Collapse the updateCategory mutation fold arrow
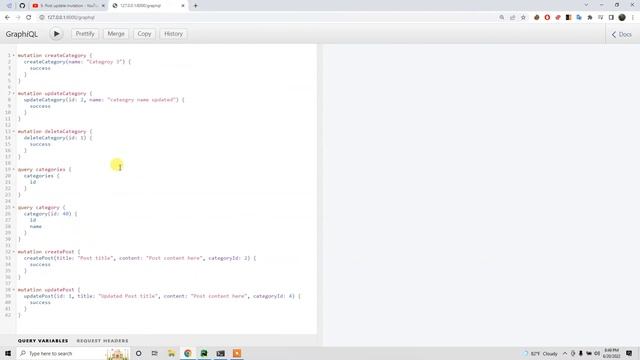The width and height of the screenshot is (640, 360). click(x=13, y=93)
